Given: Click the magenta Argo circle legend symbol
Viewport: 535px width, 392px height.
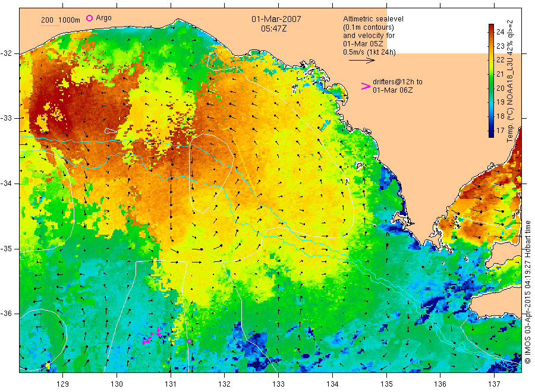Looking at the screenshot, I should [89, 18].
